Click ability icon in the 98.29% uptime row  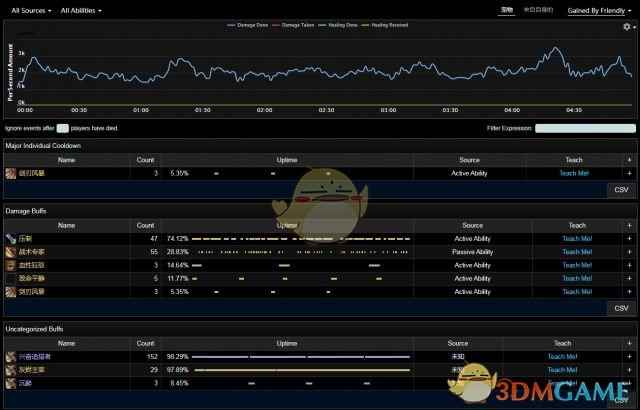[10, 356]
